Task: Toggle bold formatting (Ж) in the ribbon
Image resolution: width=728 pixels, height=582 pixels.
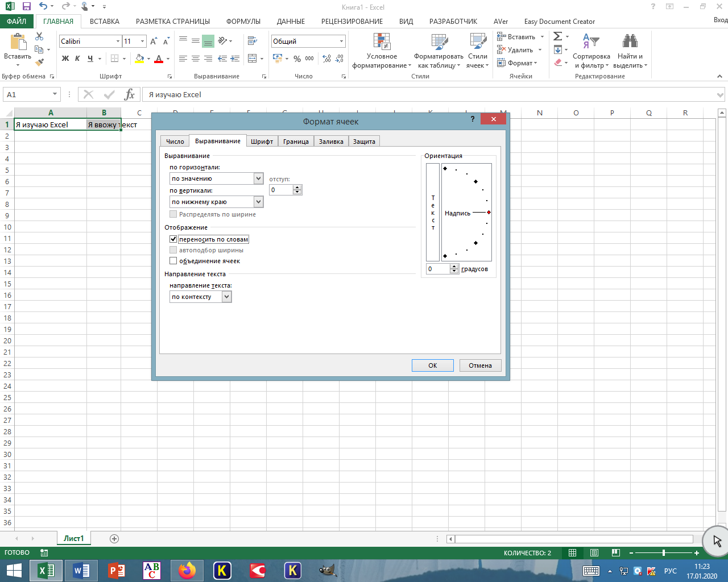Action: click(x=65, y=59)
